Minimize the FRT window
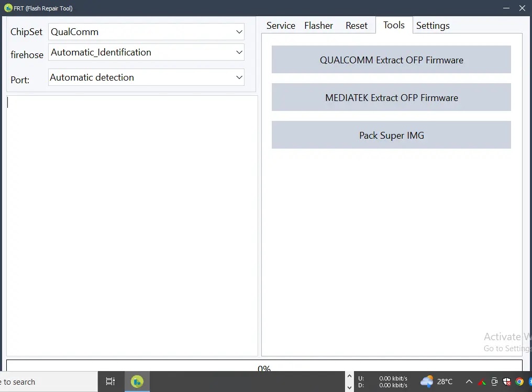The width and height of the screenshot is (532, 392). coord(506,8)
